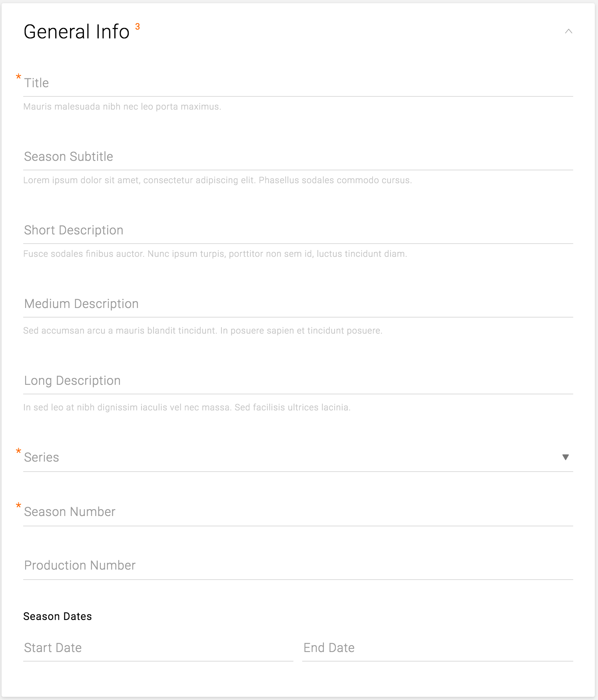Open the Start Date field
Screen dimensions: 598x700
(158, 648)
